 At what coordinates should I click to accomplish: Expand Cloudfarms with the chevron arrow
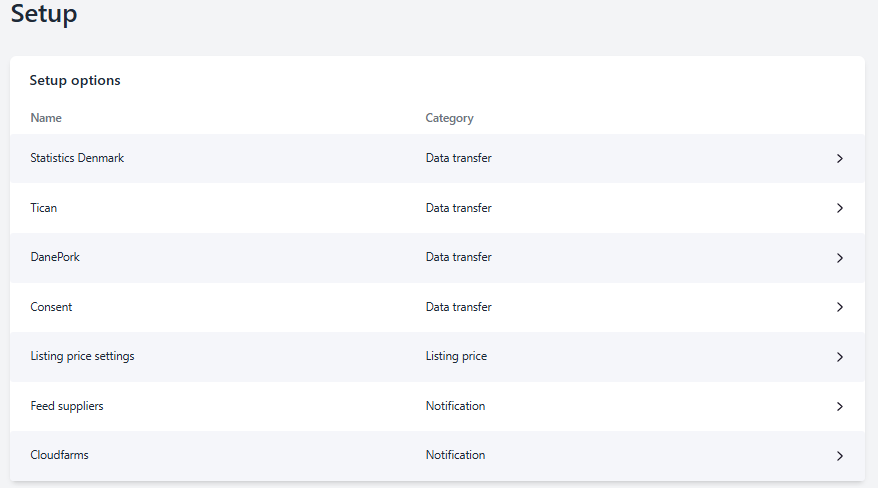839,456
